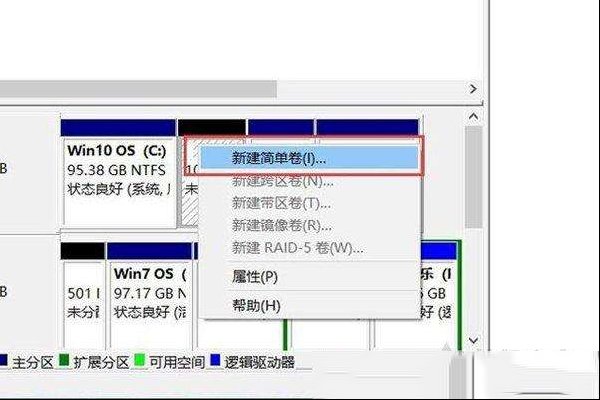Select 新建简单卷(I)... menu entry
This screenshot has width=600, height=400.
coord(309,158)
